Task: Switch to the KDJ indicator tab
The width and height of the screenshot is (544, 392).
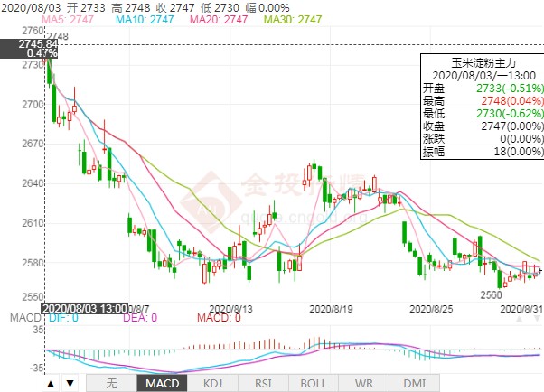Action: (212, 383)
